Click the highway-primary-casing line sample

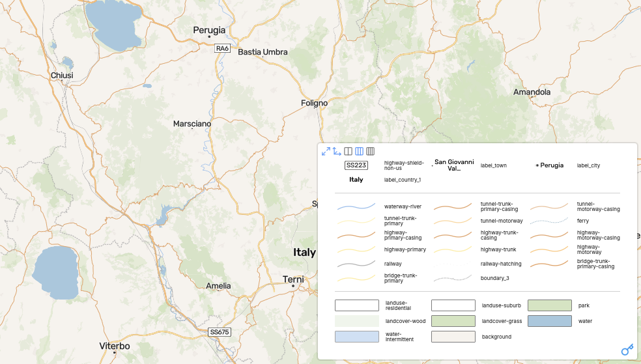356,235
